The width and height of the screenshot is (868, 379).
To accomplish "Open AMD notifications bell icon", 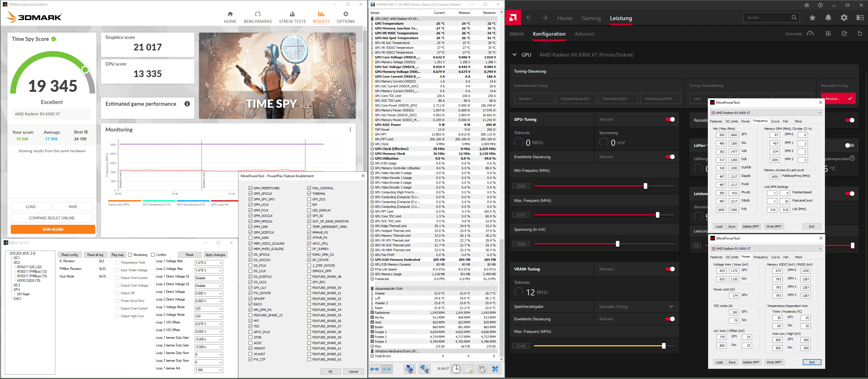I will point(828,18).
